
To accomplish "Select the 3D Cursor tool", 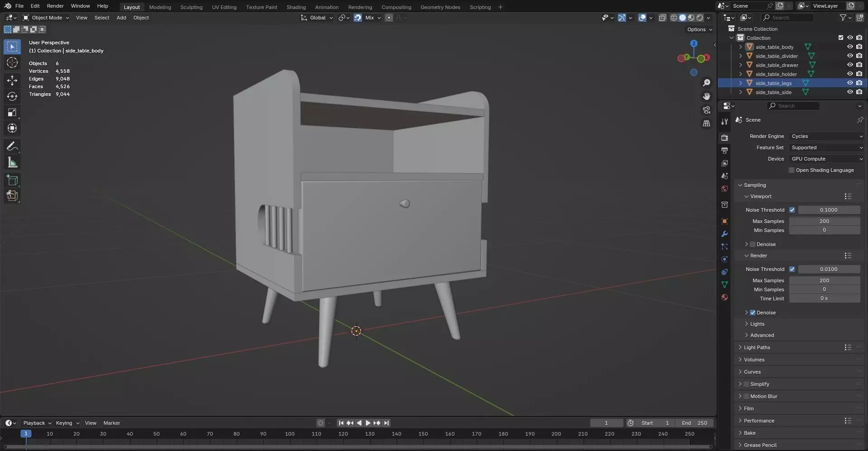I will (x=12, y=62).
